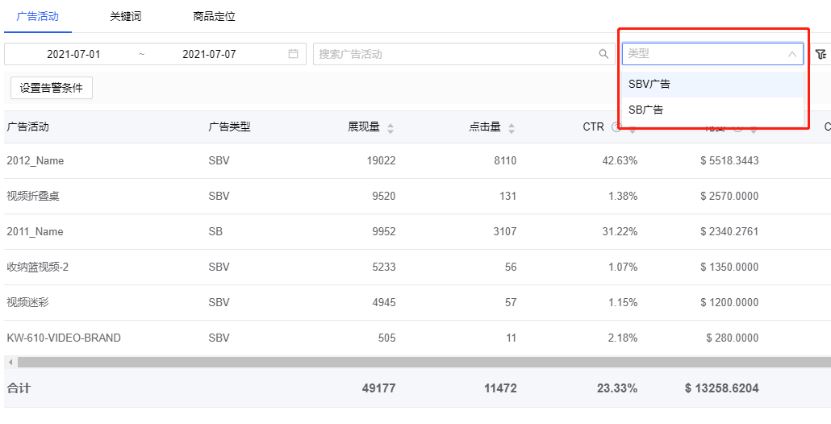Click end date 2021-07-07 field
The height and width of the screenshot is (424, 831).
pyautogui.click(x=209, y=54)
